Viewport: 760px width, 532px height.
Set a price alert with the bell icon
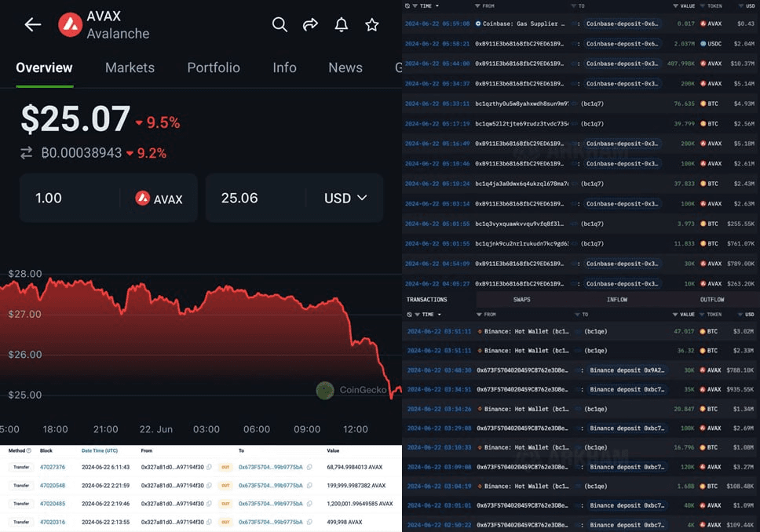tap(342, 24)
